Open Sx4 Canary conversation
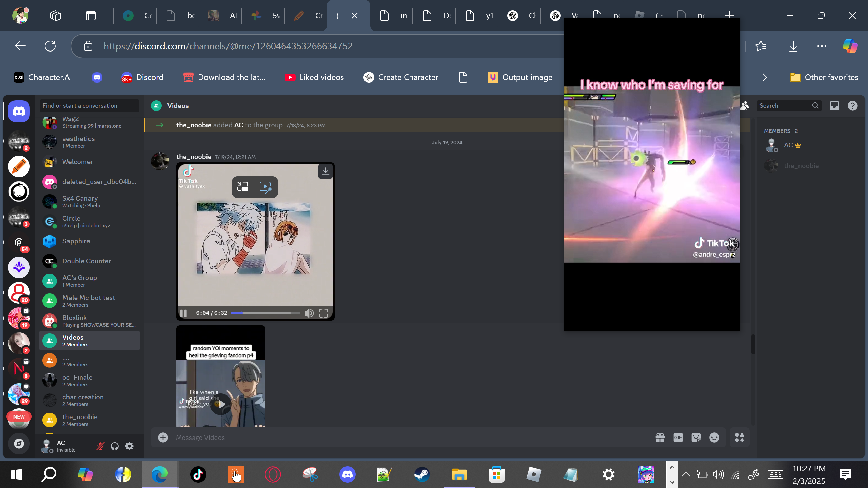 90,202
